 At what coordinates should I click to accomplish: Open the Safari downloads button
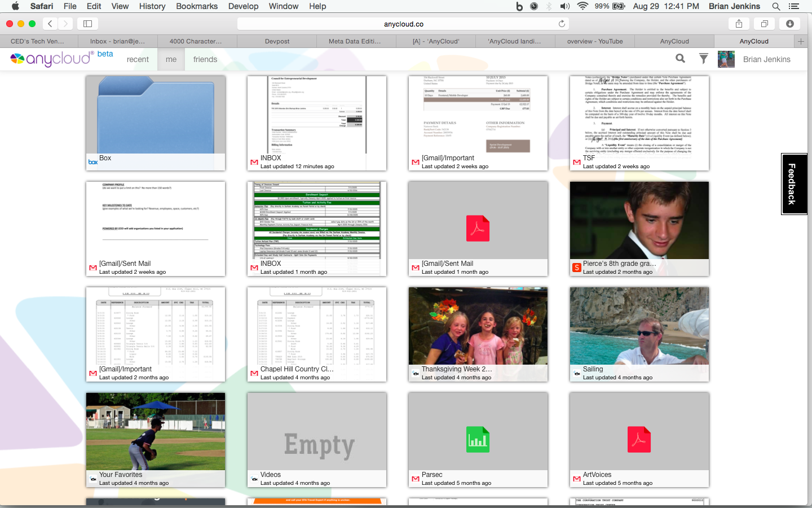790,24
